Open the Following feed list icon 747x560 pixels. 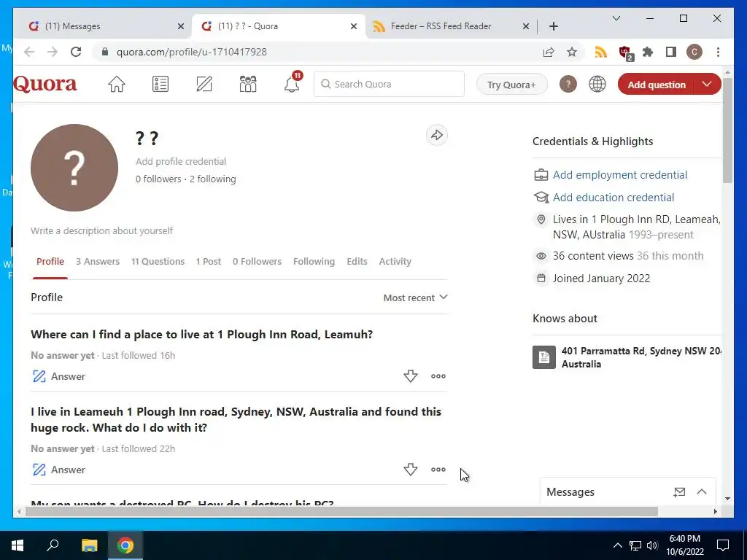pyautogui.click(x=160, y=85)
